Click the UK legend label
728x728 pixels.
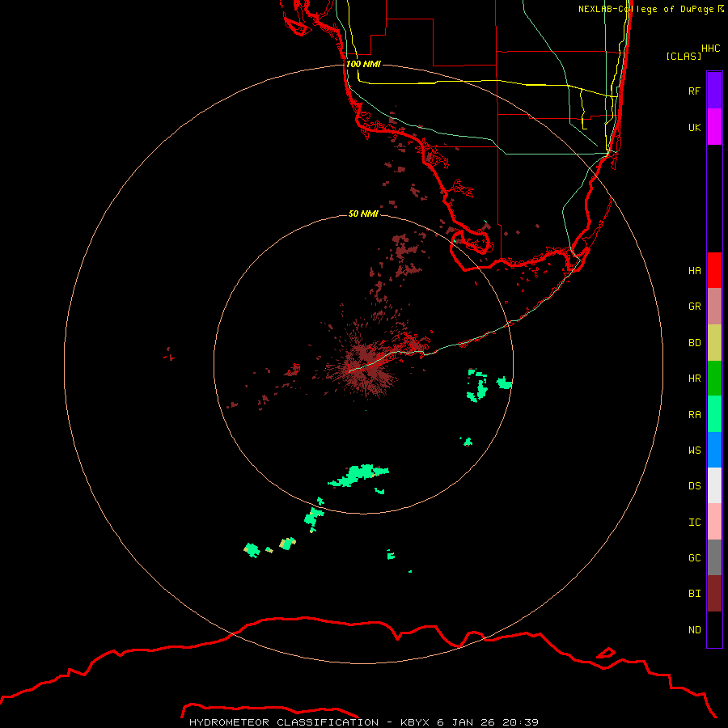click(695, 127)
